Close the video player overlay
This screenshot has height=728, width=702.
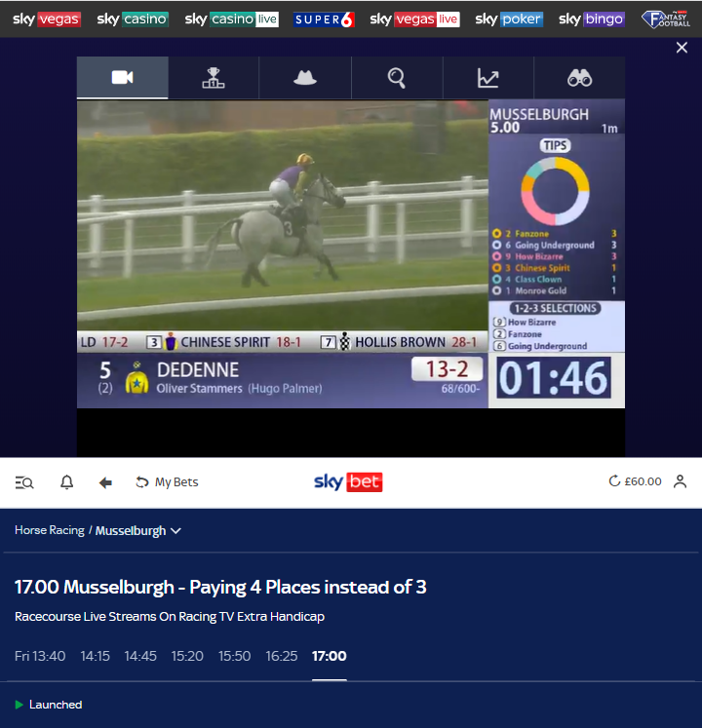click(682, 48)
